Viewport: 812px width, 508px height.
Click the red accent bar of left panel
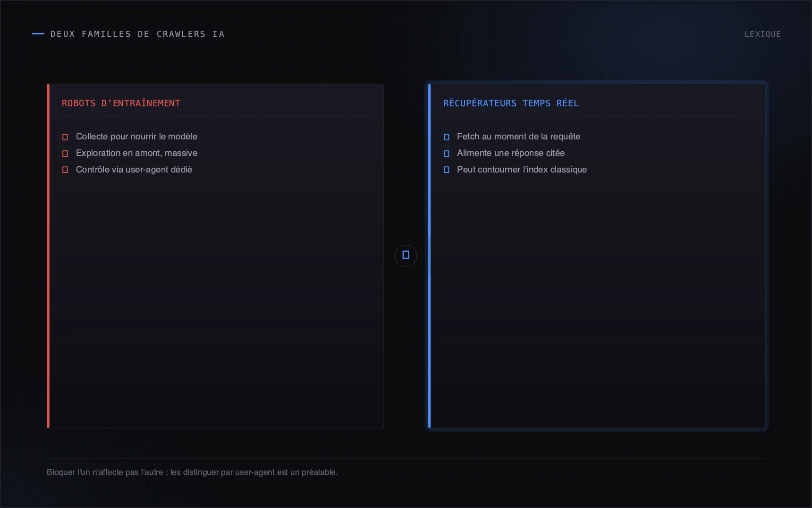pyautogui.click(x=48, y=256)
